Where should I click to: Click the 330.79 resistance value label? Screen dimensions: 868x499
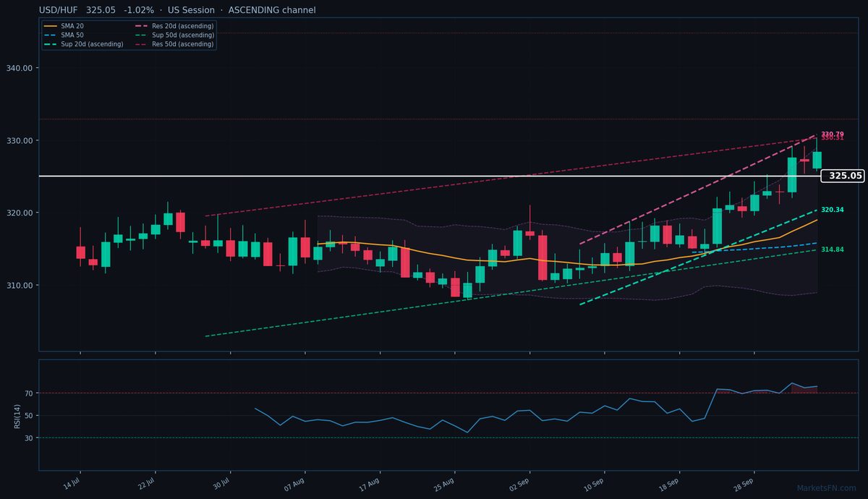[x=832, y=135]
